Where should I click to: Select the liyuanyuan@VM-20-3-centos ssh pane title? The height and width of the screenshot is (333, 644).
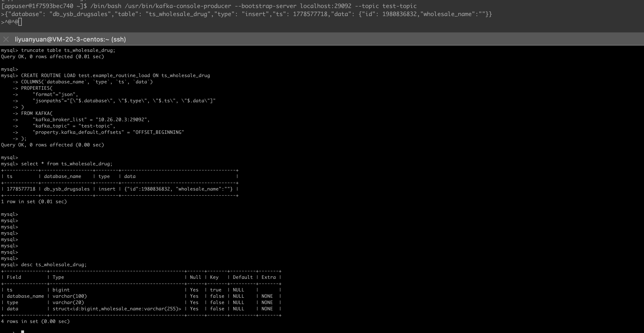[x=70, y=39]
